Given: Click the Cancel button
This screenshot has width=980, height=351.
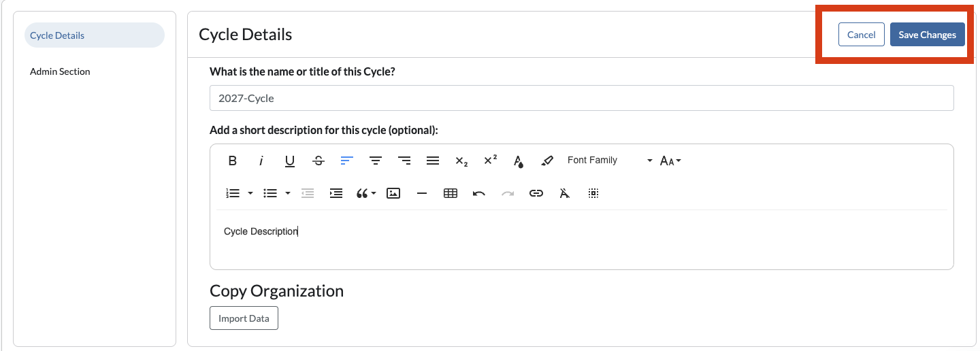Looking at the screenshot, I should pyautogui.click(x=862, y=35).
